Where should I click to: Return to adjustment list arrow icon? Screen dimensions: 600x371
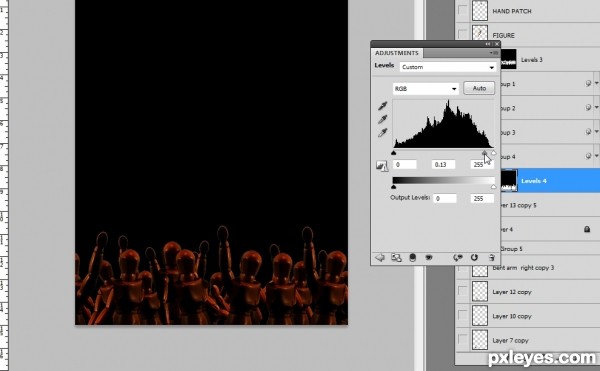(380, 257)
